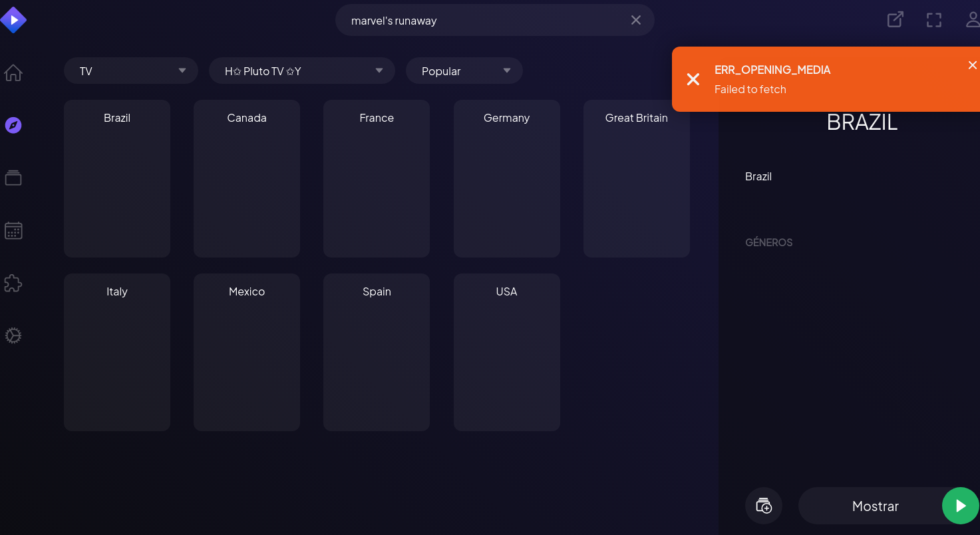This screenshot has width=980, height=535.
Task: Open the TV type dropdown
Action: pos(131,71)
